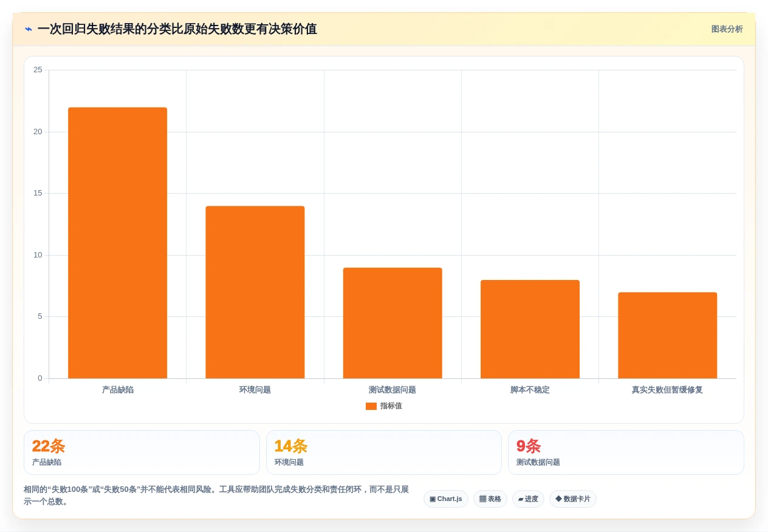Click the footer paragraph starting 相同的“失败100条”

216,496
